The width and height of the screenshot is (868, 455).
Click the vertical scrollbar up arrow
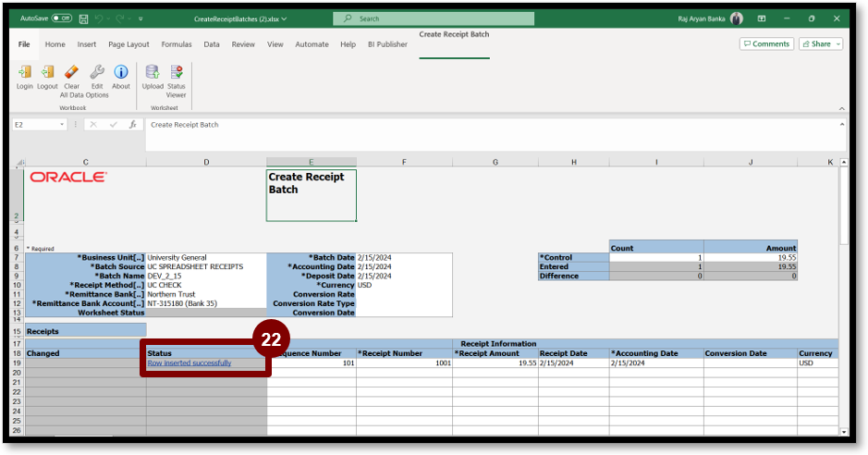pos(844,162)
